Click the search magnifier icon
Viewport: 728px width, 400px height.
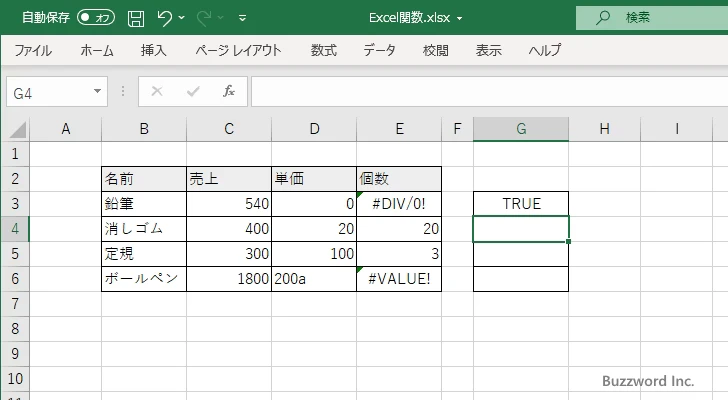tap(603, 18)
